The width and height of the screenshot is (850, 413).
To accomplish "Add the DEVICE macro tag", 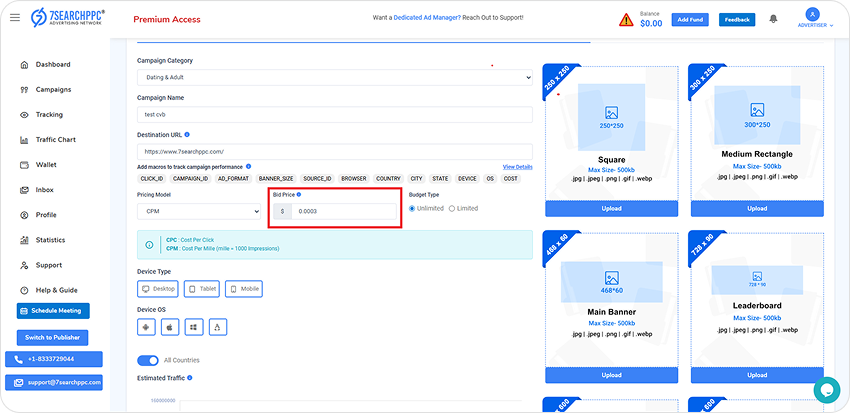I will pyautogui.click(x=467, y=178).
